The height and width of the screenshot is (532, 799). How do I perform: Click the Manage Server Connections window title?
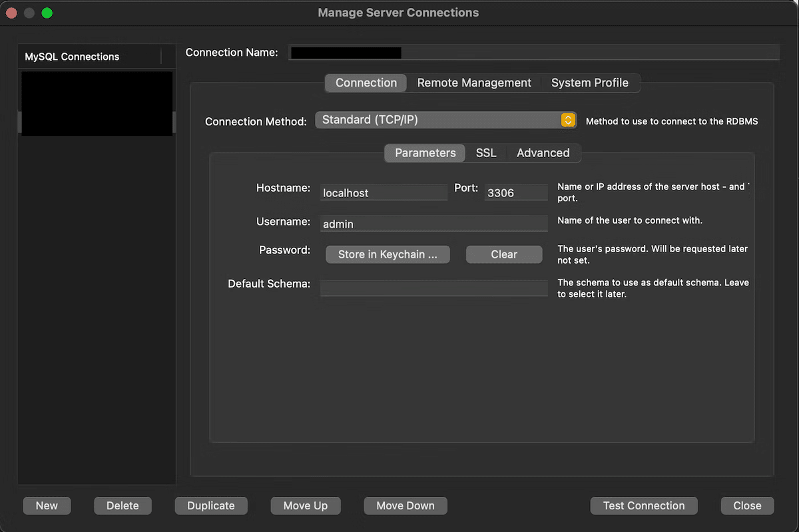(398, 13)
